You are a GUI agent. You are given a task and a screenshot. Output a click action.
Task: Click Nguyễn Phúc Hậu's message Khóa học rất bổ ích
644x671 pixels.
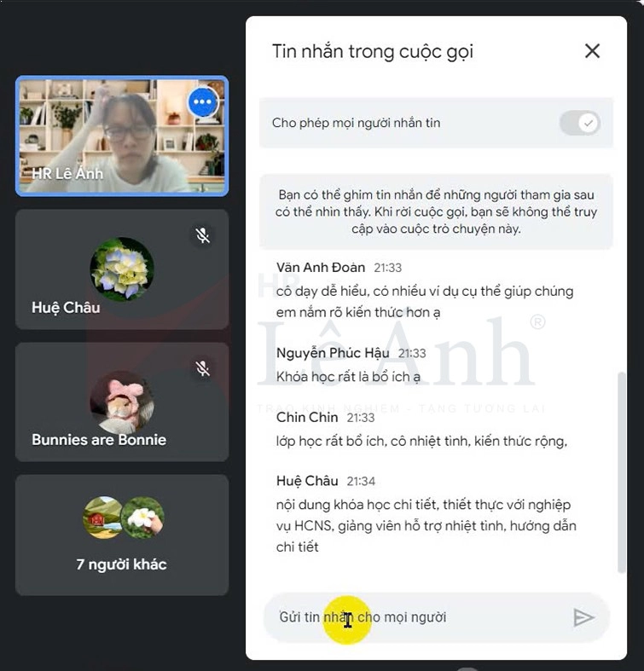(348, 377)
